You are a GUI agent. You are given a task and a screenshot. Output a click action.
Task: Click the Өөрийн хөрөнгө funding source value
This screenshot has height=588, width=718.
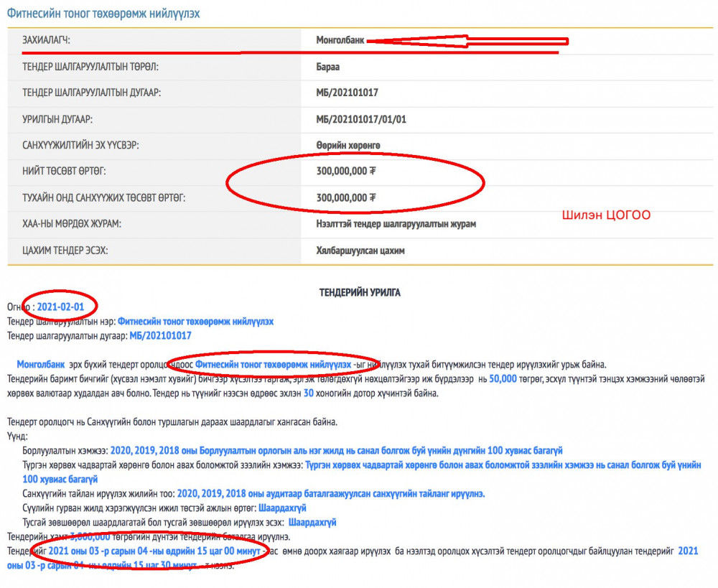348,145
